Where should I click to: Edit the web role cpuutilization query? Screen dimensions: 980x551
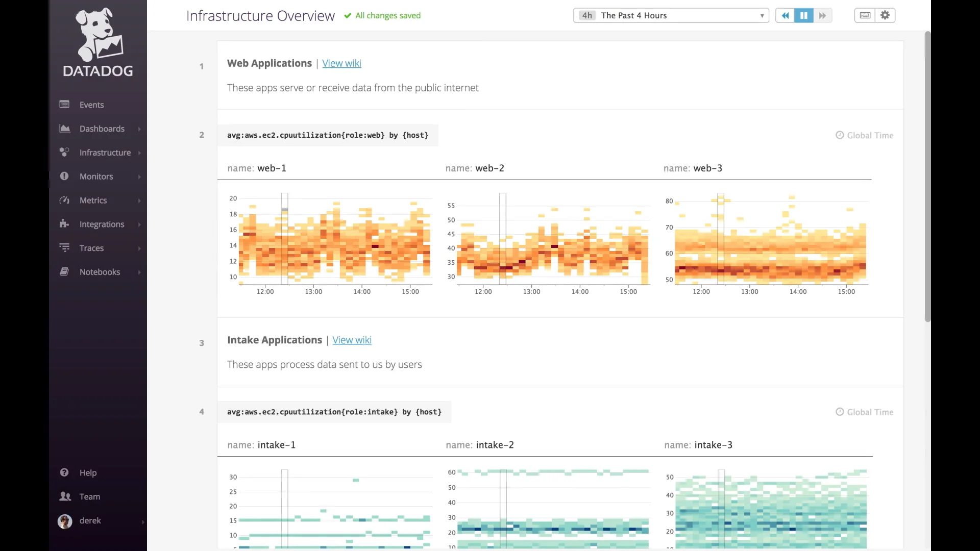[x=327, y=135]
